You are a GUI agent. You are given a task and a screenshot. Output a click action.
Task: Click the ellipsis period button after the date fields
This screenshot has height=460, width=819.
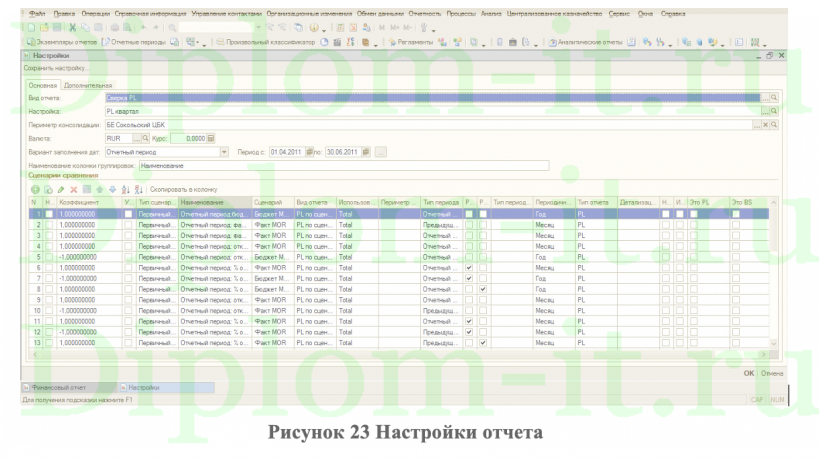pos(381,152)
